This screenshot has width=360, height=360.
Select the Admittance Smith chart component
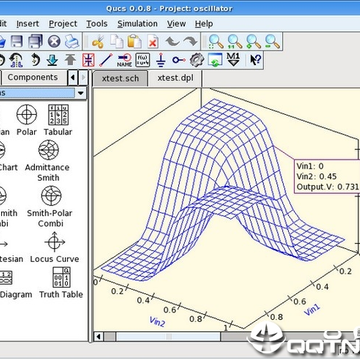(x=48, y=161)
